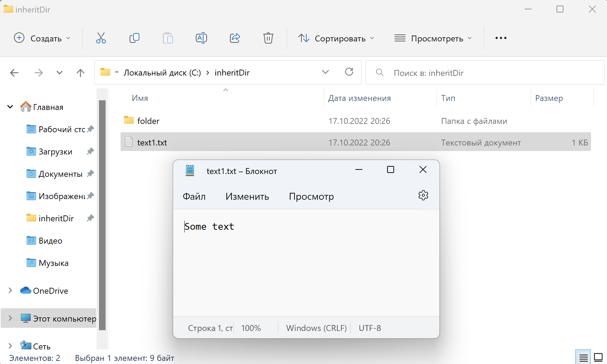Screen dimensions: 607x364
Task: Switch to details view layout toggle
Action: [x=583, y=357]
